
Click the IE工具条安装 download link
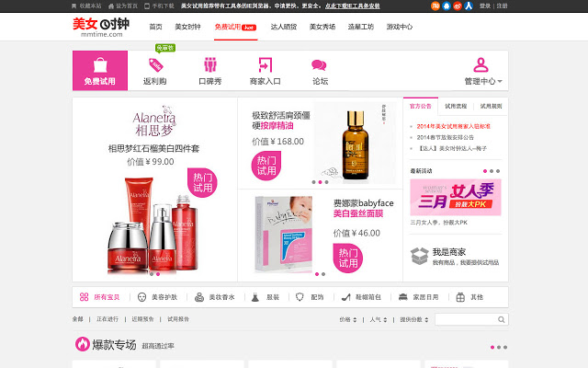coord(353,6)
